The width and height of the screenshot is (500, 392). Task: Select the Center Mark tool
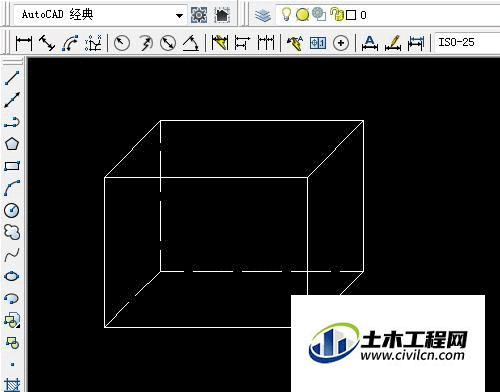[341, 43]
